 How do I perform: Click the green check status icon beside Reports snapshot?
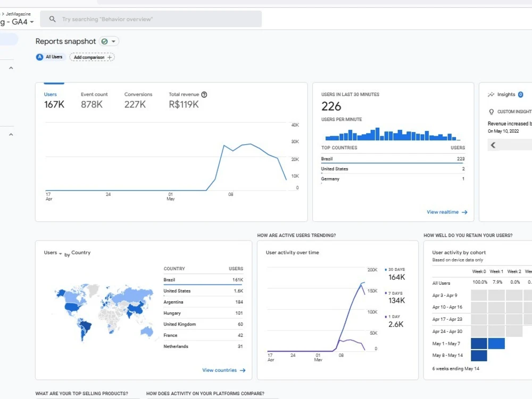click(x=104, y=41)
